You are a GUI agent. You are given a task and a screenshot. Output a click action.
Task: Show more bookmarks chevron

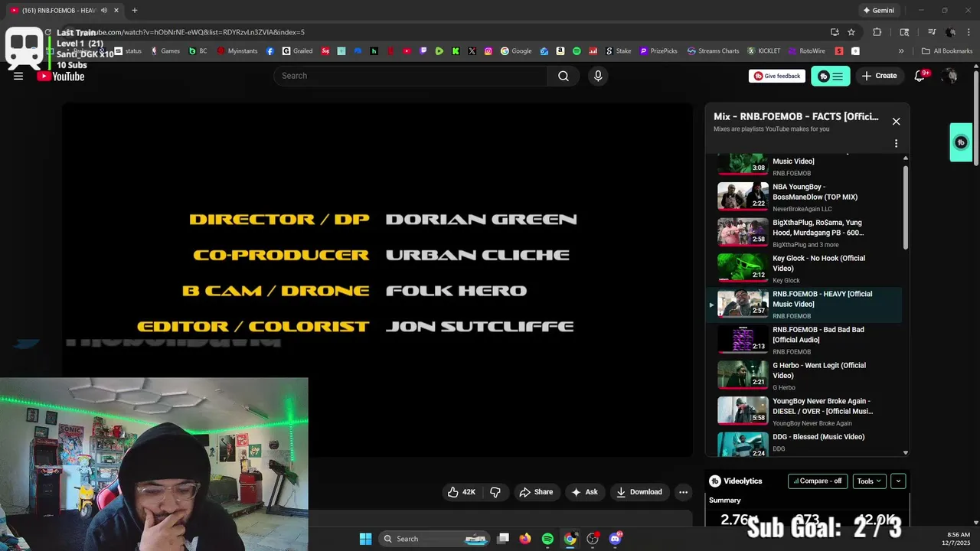click(901, 51)
